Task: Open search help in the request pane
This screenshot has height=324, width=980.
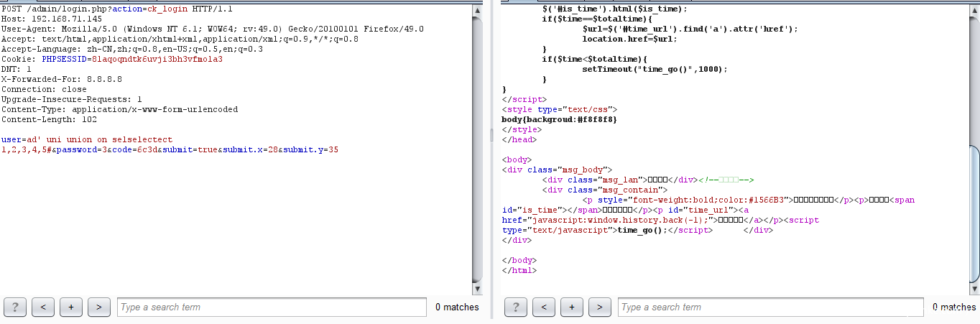Action: point(15,307)
